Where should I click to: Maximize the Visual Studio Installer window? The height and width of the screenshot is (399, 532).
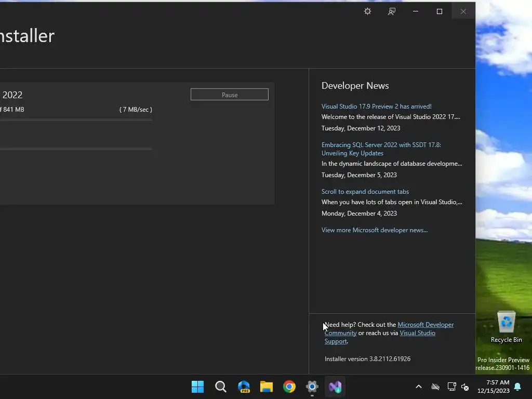click(x=440, y=11)
